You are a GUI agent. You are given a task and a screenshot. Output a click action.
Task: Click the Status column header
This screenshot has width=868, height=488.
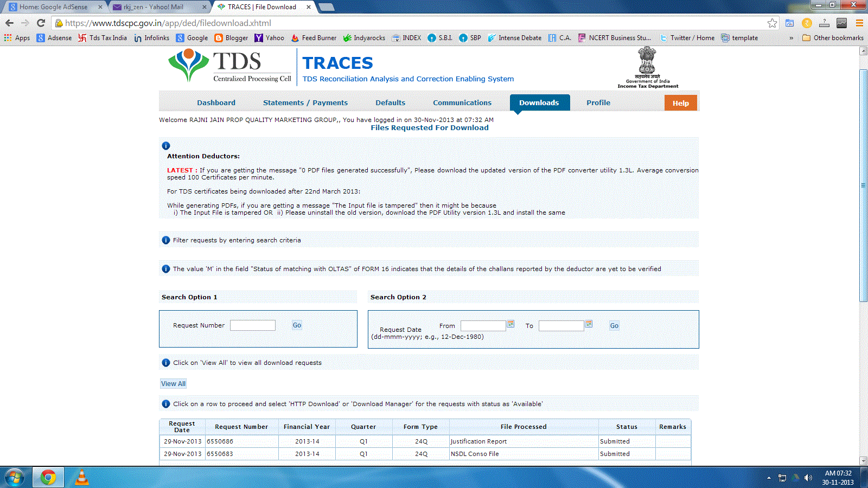click(x=627, y=427)
